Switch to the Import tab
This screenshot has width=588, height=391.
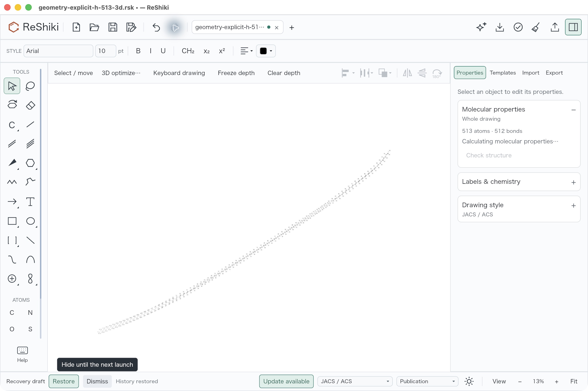click(530, 73)
